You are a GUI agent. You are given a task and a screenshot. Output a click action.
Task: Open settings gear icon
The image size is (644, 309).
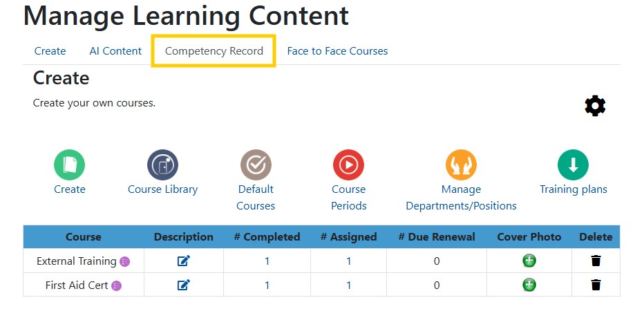pyautogui.click(x=595, y=106)
